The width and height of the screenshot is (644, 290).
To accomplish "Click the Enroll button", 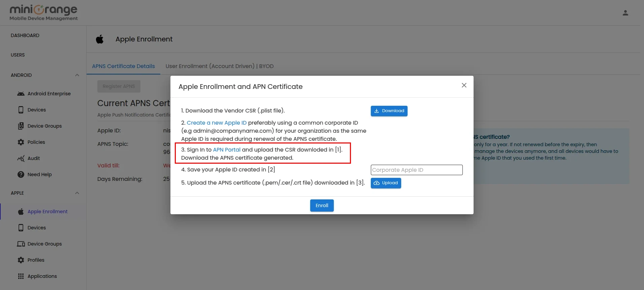I will pos(322,205).
